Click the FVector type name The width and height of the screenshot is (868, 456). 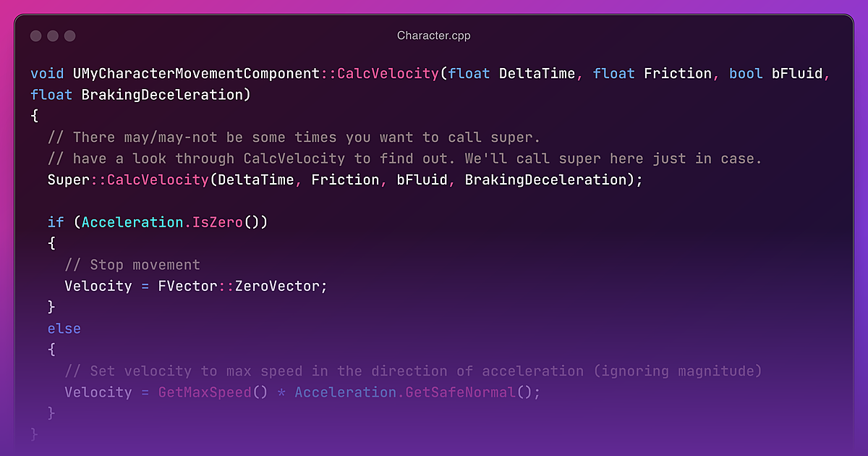click(x=188, y=286)
